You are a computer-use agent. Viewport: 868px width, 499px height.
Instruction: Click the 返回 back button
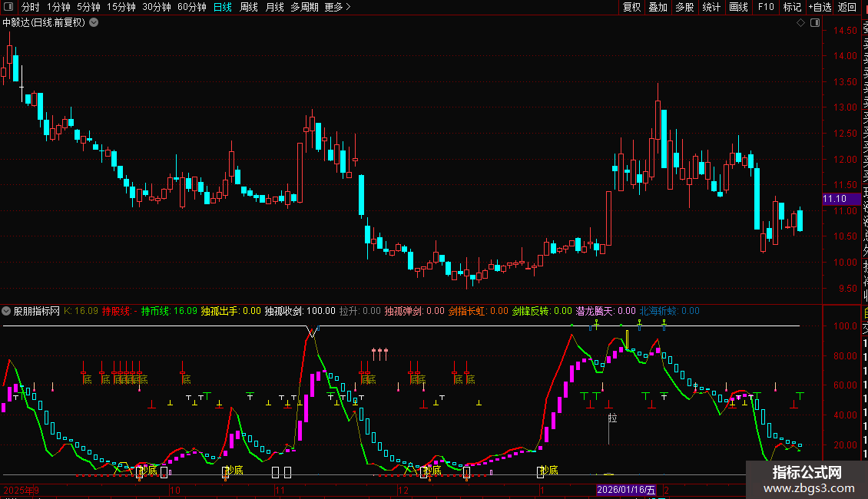coord(847,7)
